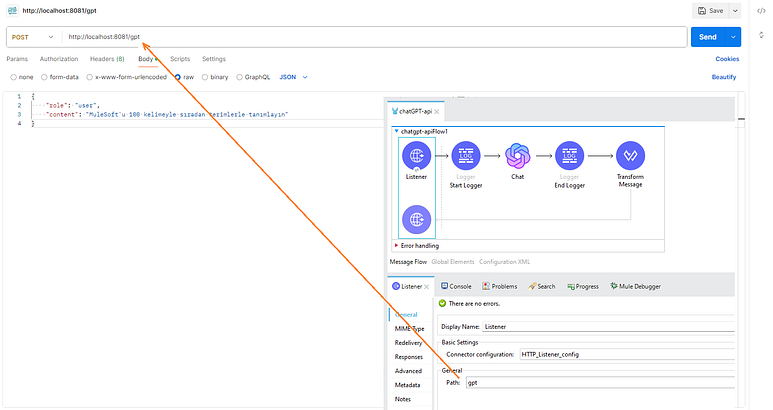
Task: Open the MIME Type section of Listener
Action: click(x=409, y=329)
